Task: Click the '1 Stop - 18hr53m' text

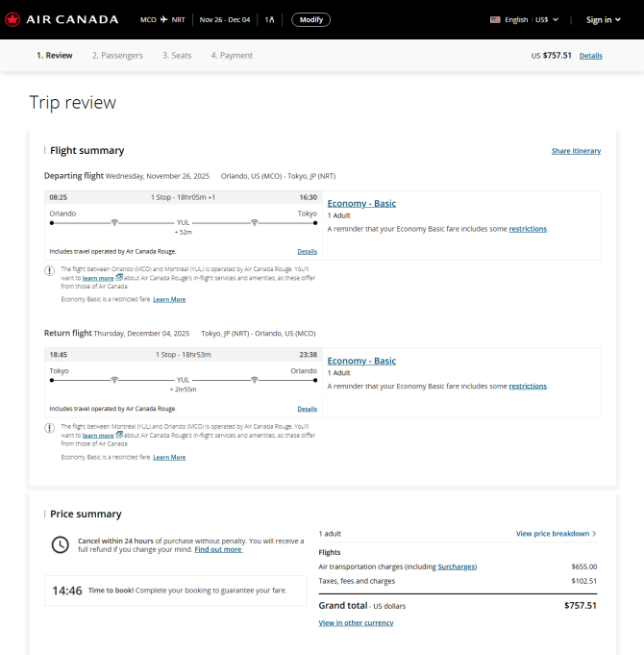Action: click(x=184, y=355)
